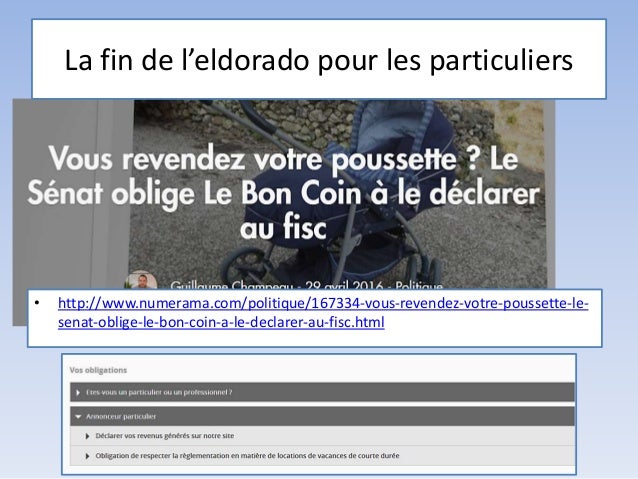This screenshot has width=638, height=479.
Task: Collapse the 'Annonceur particulier' section
Action: pos(322,416)
